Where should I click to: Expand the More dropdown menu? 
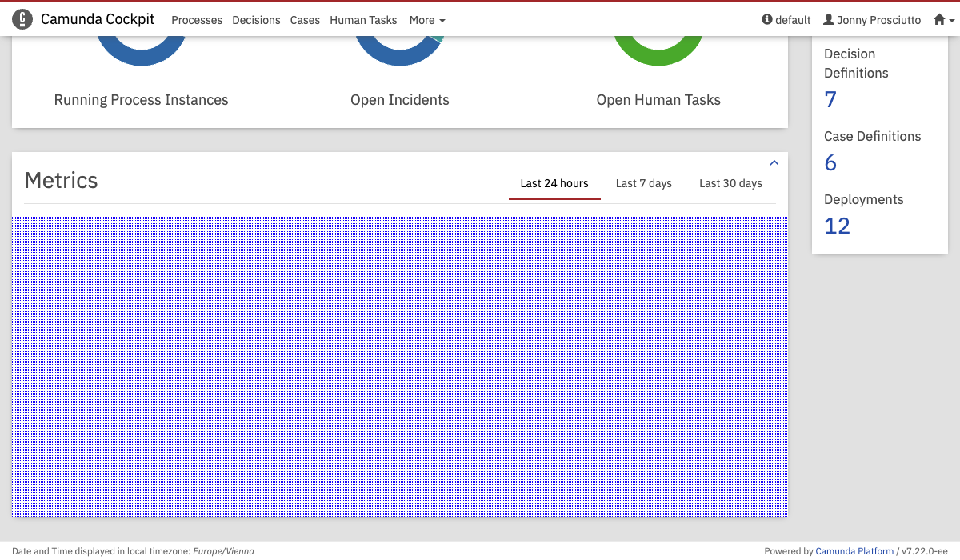[x=427, y=20]
